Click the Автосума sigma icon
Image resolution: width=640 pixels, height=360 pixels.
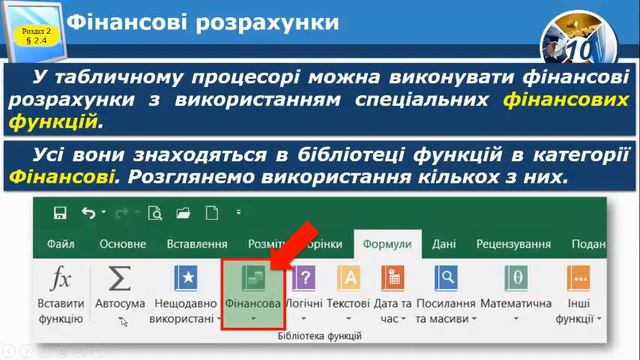coord(120,278)
